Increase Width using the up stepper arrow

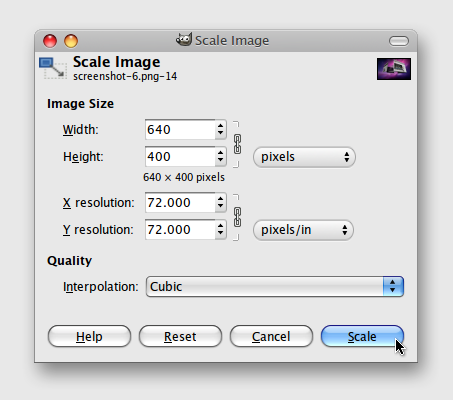(x=220, y=126)
